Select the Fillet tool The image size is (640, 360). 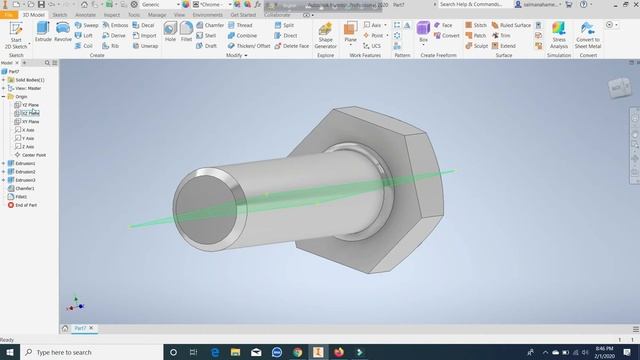[x=186, y=32]
